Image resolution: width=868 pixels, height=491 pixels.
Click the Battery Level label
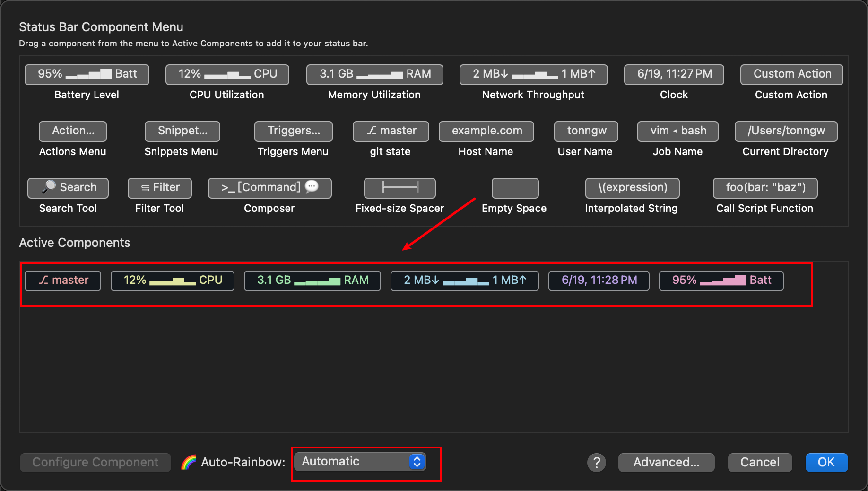click(x=87, y=95)
